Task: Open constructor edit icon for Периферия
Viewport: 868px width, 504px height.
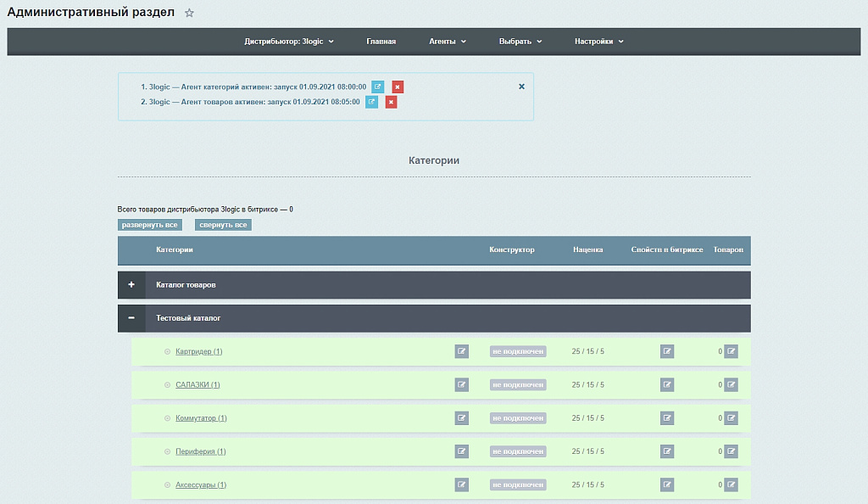Action: point(461,451)
